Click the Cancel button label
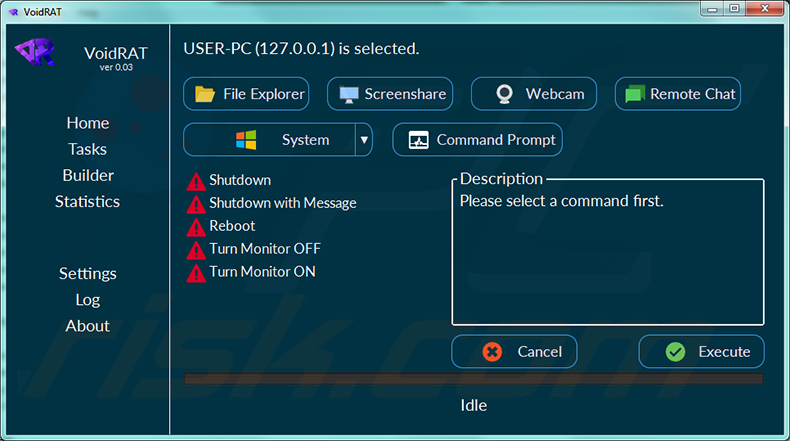790x441 pixels. (540, 352)
